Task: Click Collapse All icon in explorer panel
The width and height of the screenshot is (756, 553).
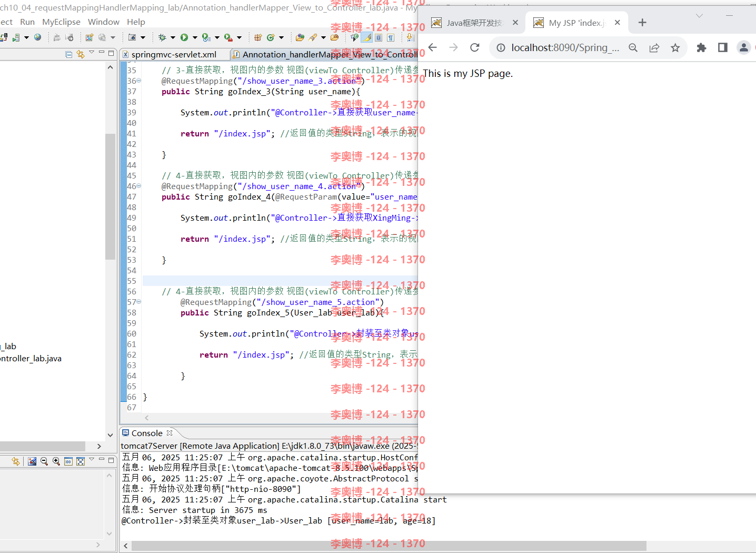Action: 69,54
